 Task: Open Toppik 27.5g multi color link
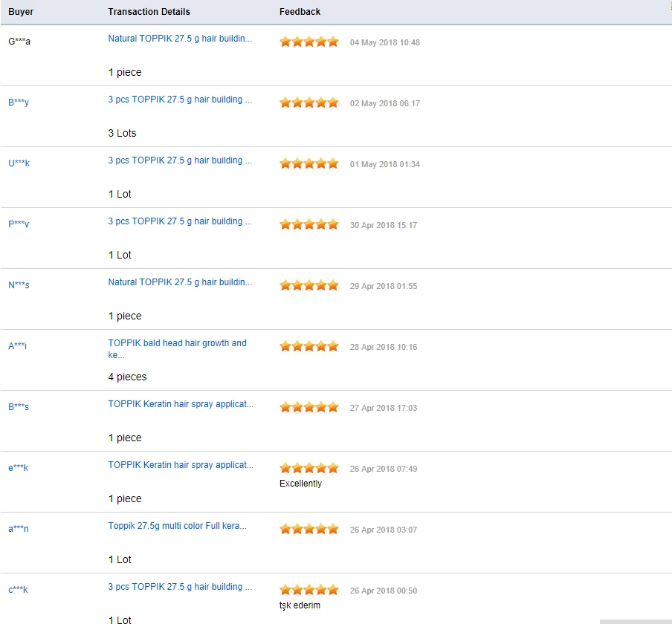[x=178, y=526]
